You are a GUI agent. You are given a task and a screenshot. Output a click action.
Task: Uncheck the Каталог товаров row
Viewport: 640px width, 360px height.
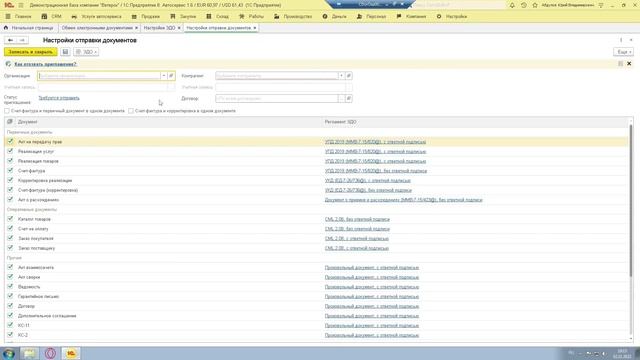[x=10, y=219]
